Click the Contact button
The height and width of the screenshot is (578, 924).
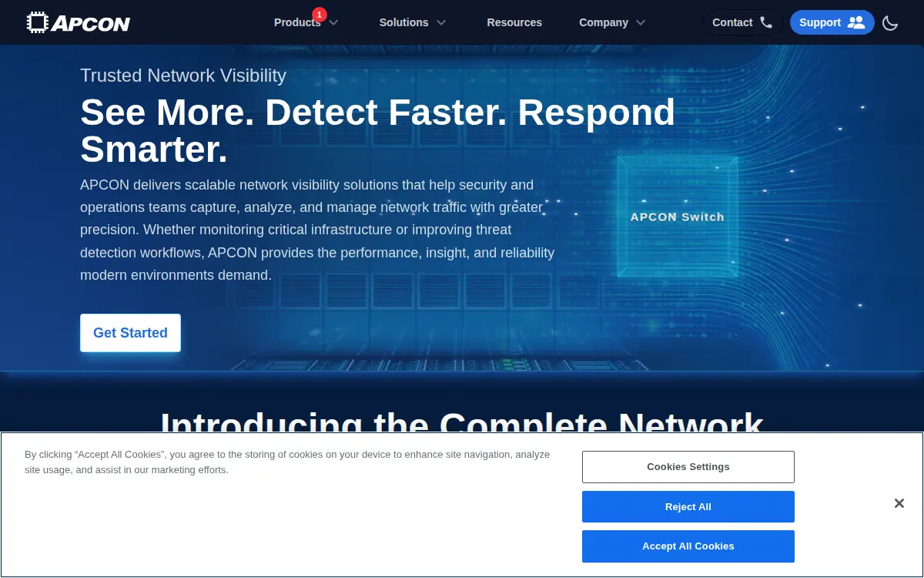point(742,22)
